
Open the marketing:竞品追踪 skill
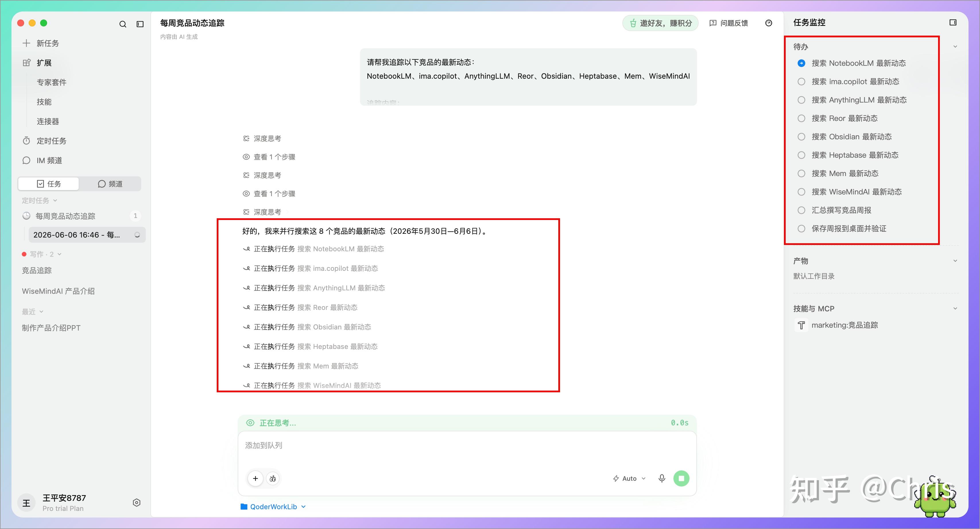pyautogui.click(x=836, y=325)
